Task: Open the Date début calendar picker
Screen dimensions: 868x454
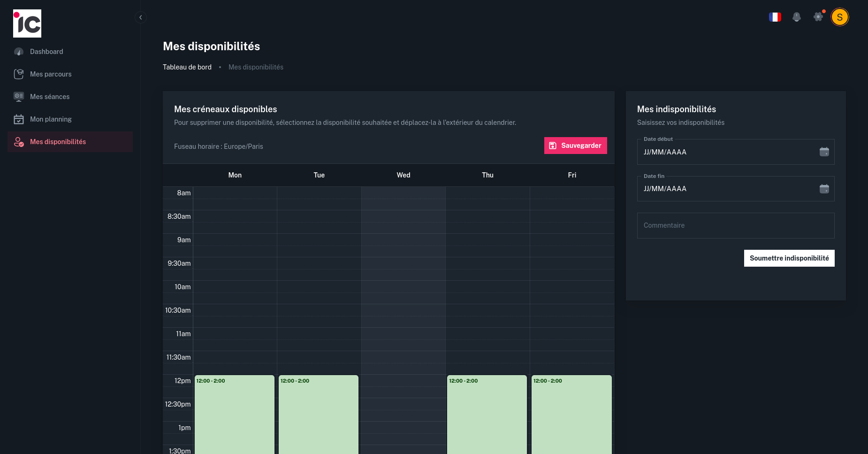Action: coord(825,152)
